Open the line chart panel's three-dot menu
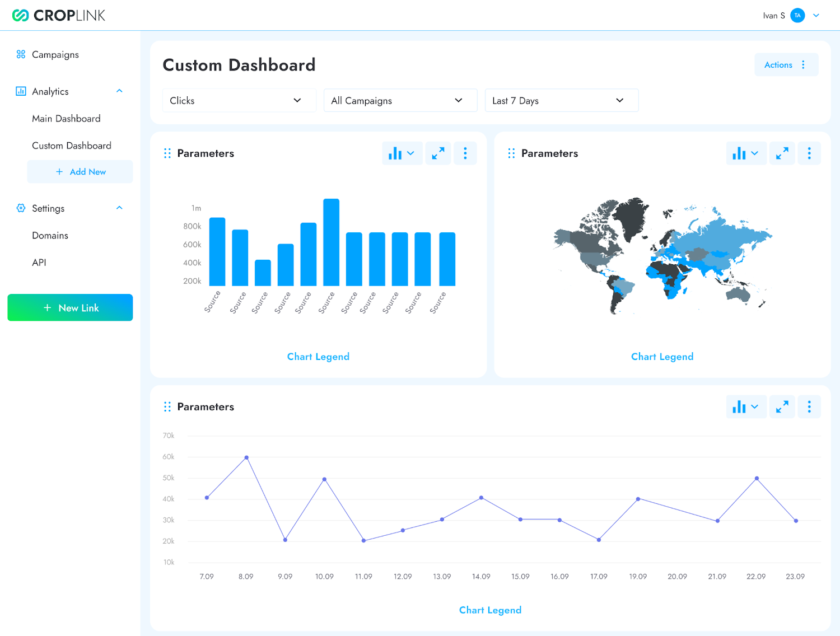Image resolution: width=840 pixels, height=636 pixels. pyautogui.click(x=809, y=407)
